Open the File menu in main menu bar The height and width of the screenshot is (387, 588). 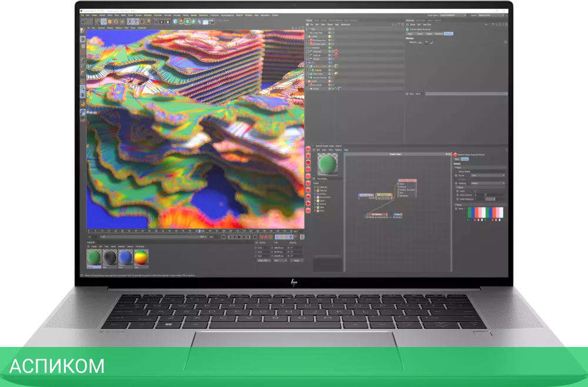82,15
